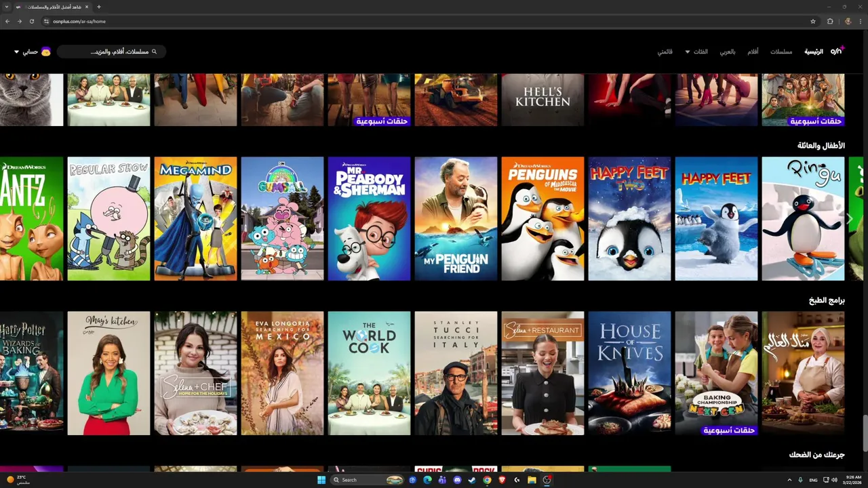
Task: Show hidden system tray icons
Action: (x=789, y=480)
